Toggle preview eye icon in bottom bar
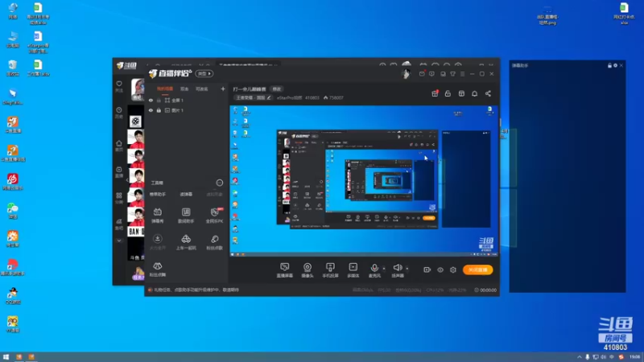The height and width of the screenshot is (362, 644). point(440,269)
